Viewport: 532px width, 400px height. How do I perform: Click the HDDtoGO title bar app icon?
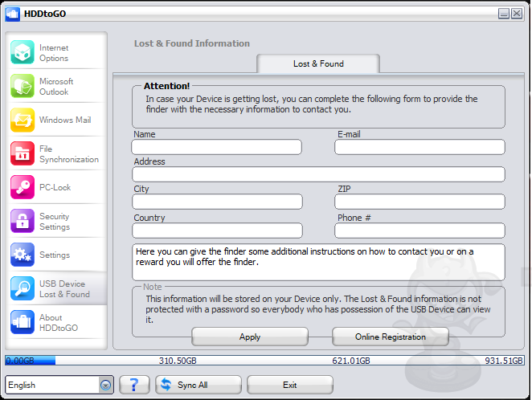[13, 14]
